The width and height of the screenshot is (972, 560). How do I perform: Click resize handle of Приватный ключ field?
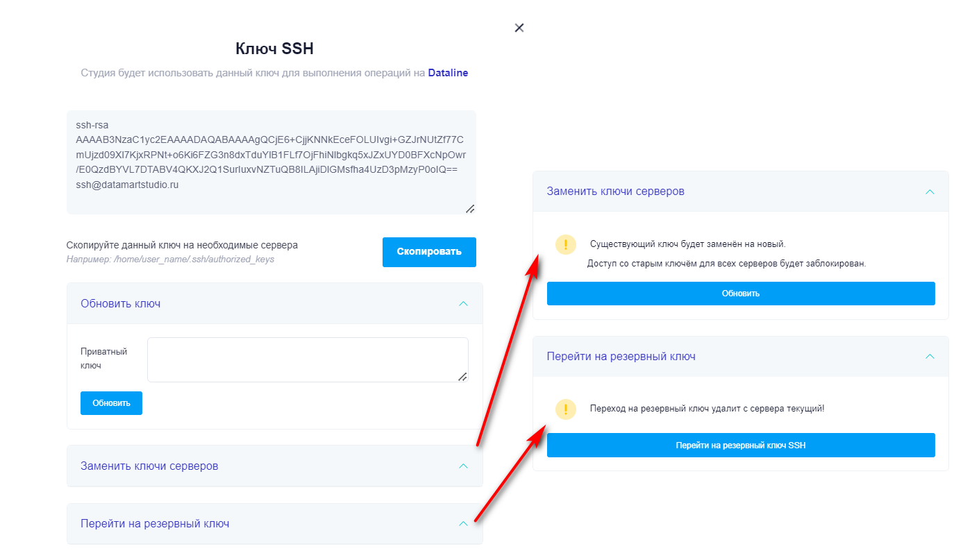click(462, 376)
